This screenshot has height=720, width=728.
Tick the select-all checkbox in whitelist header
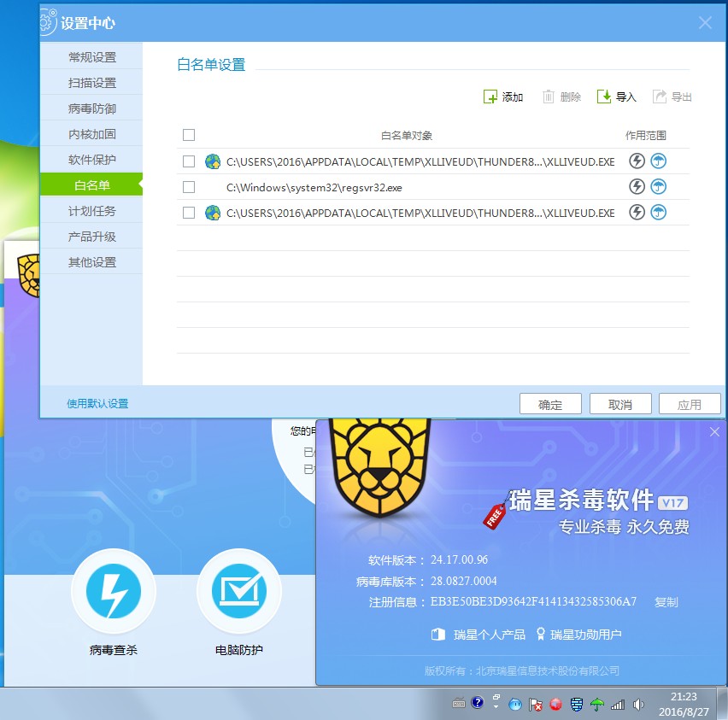(189, 135)
